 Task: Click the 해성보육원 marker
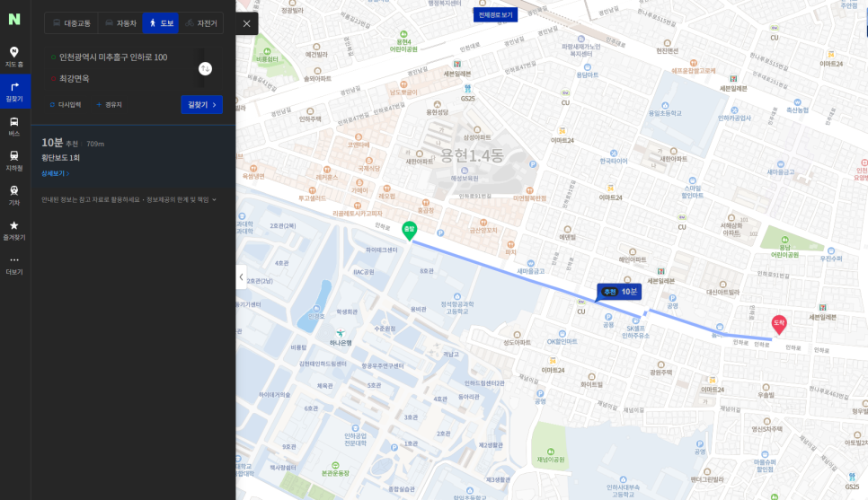tap(464, 171)
